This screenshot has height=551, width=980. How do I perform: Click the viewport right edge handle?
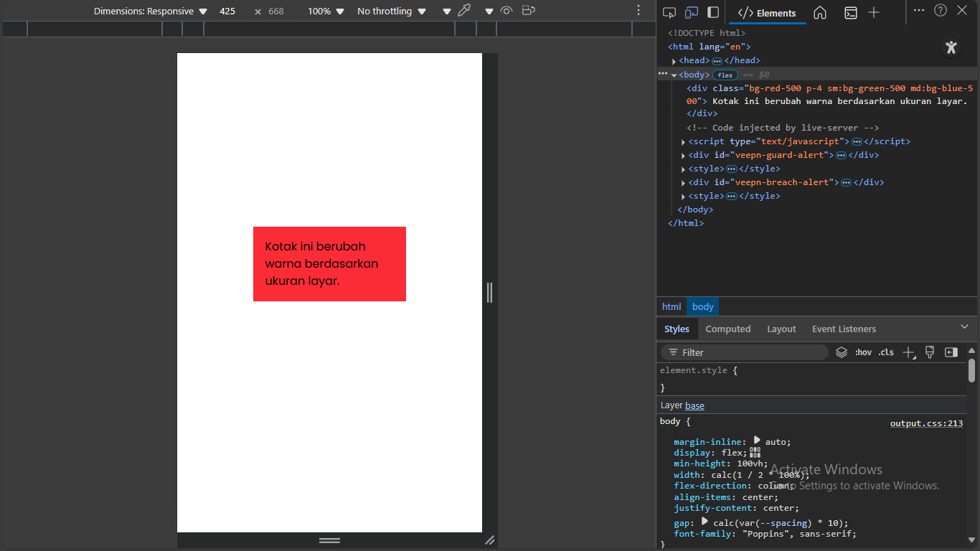click(x=490, y=293)
